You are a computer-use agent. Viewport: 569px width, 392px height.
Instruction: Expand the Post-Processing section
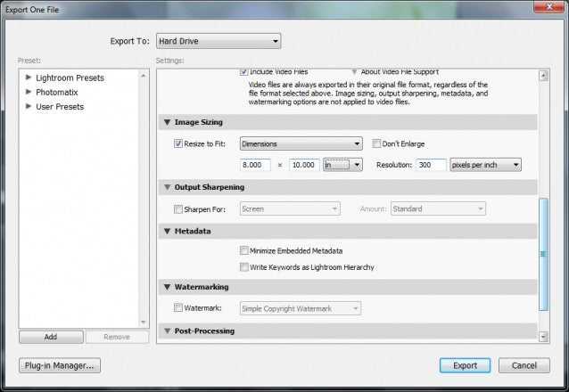click(167, 331)
